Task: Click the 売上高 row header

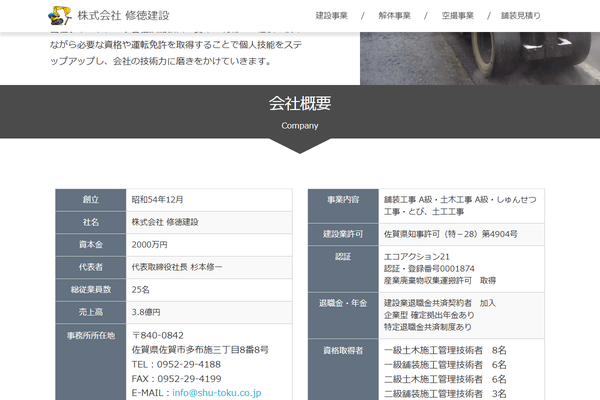Action: pos(91,312)
